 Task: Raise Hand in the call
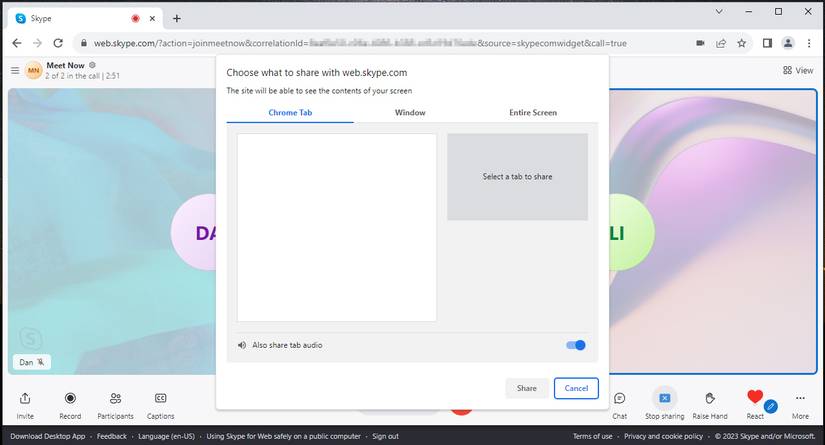710,398
